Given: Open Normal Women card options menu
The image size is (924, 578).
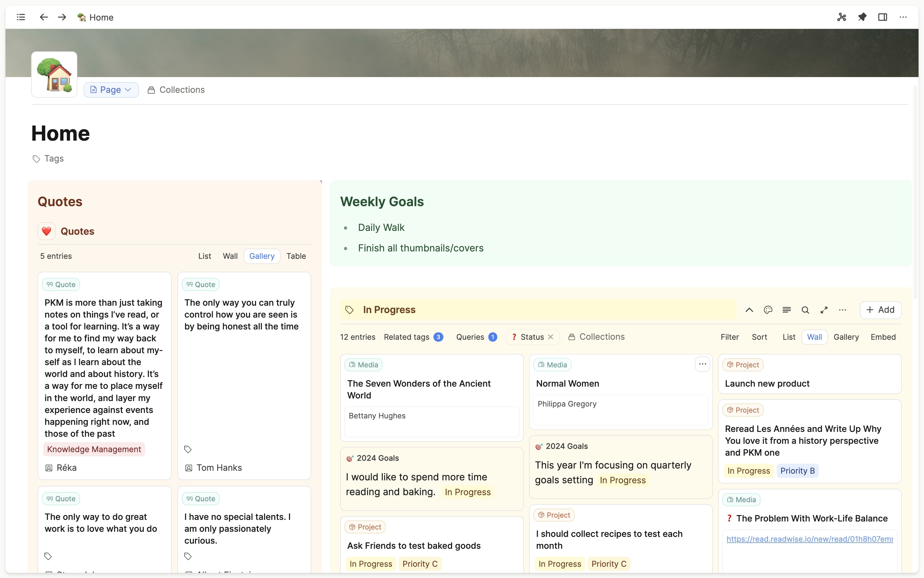Looking at the screenshot, I should (x=703, y=364).
